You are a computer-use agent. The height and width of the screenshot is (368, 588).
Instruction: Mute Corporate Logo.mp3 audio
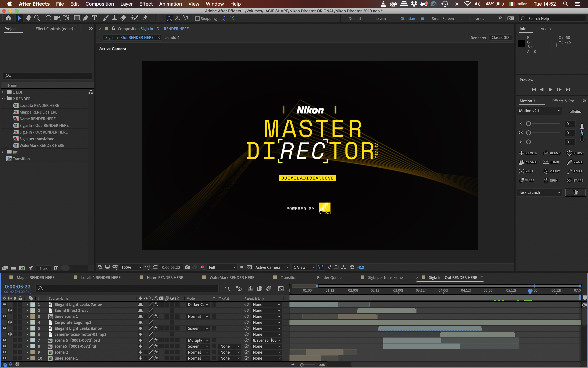pos(10,322)
